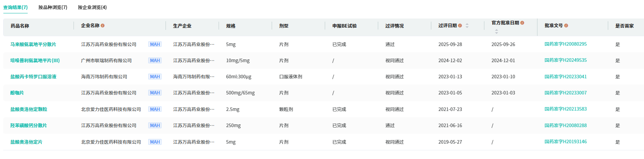Open drug 酚咖片
644x159 pixels.
17,93
